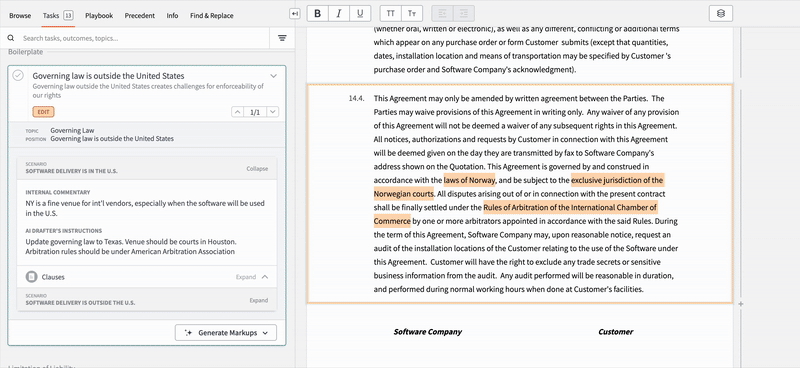This screenshot has height=368, width=800.
Task: Click the tasks count badge 13
Action: coord(68,15)
